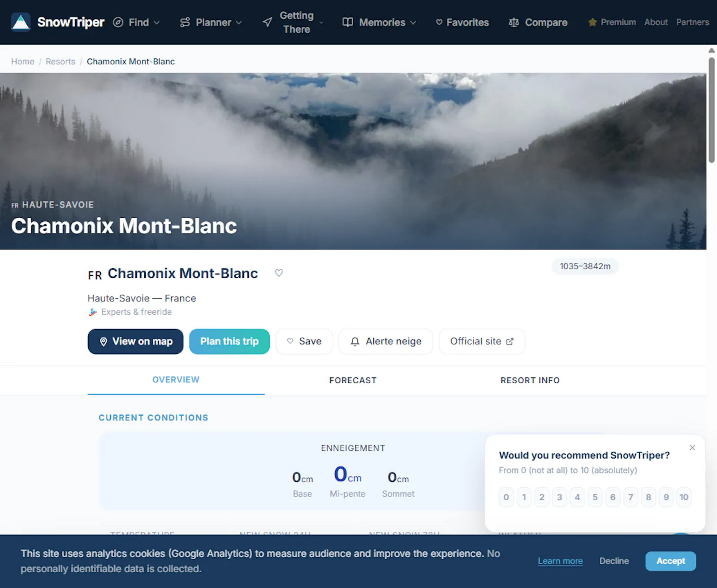The height and width of the screenshot is (588, 717).
Task: Click Plan this trip button
Action: coord(229,342)
